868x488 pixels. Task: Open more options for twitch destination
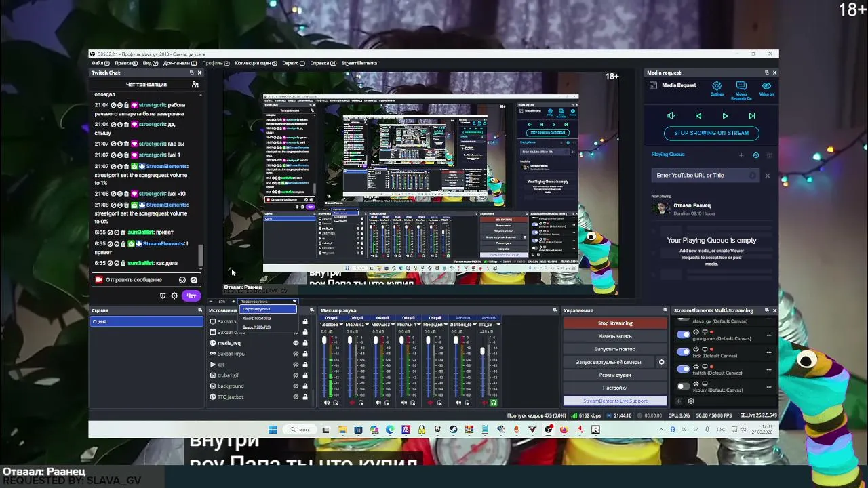(768, 369)
